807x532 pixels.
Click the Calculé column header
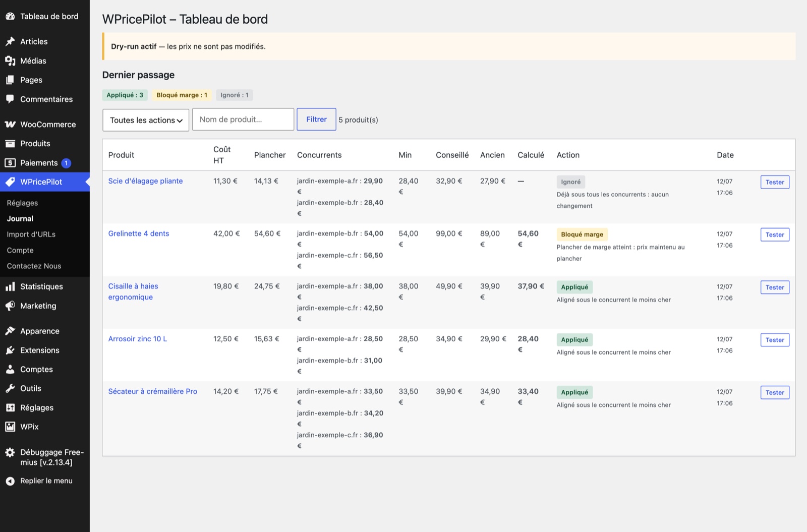coord(531,155)
